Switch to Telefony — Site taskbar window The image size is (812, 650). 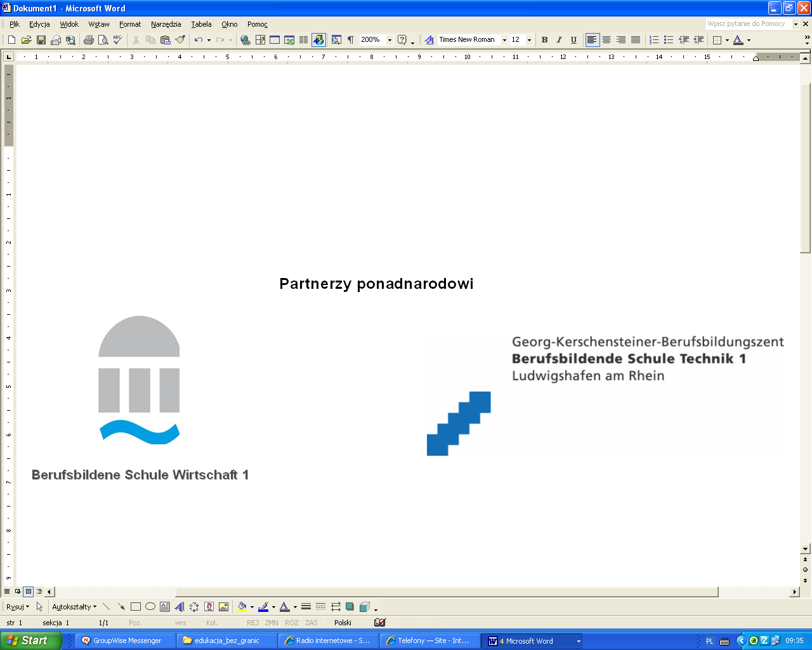coord(429,640)
